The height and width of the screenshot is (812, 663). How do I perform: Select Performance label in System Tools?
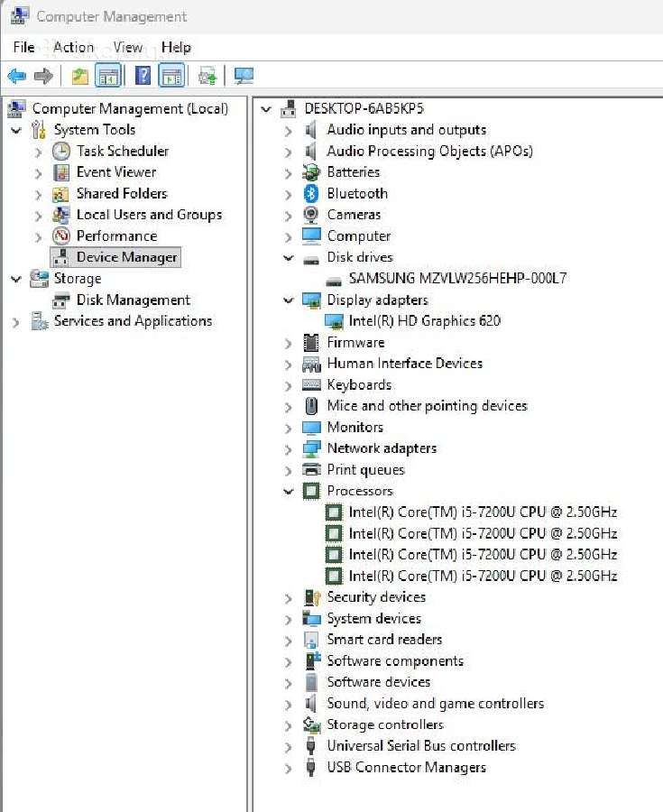pos(116,236)
